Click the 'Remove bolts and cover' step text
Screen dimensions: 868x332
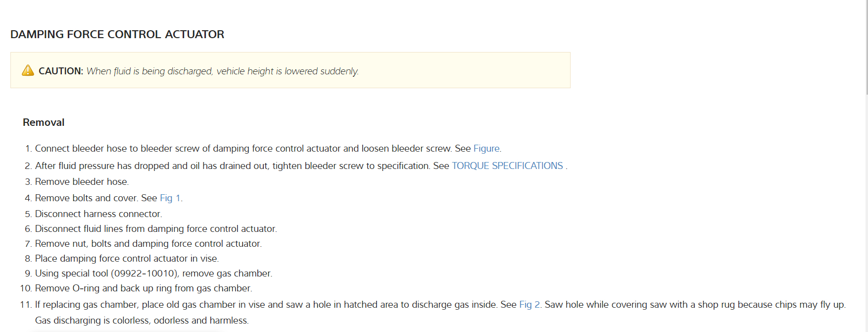coord(87,198)
